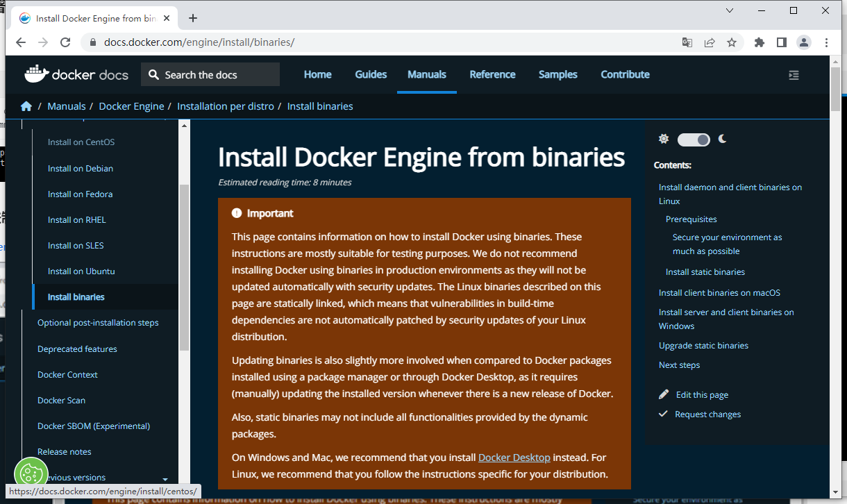The image size is (847, 504).
Task: Jump to Upgrade static binaries in Contents
Action: 703,345
